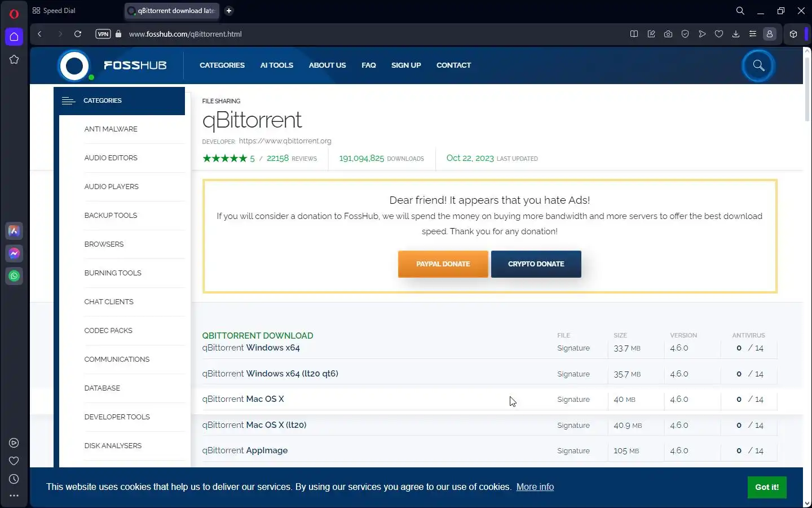Open the More info cookies link
This screenshot has width=812, height=508.
535,487
